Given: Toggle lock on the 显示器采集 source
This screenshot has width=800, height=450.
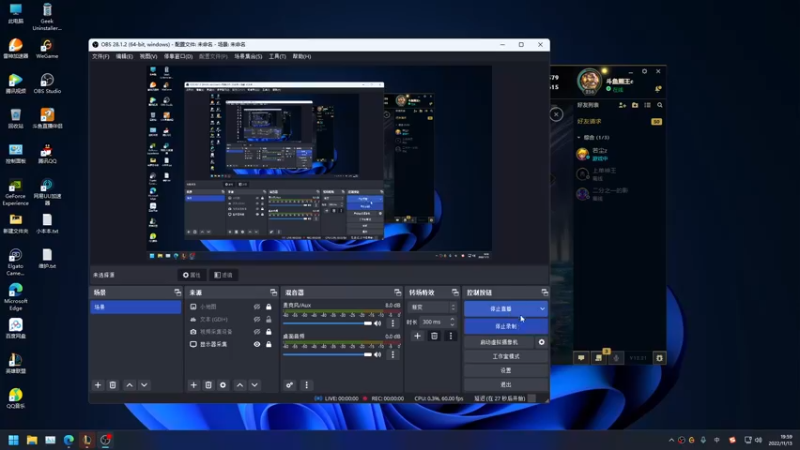Looking at the screenshot, I should [269, 344].
